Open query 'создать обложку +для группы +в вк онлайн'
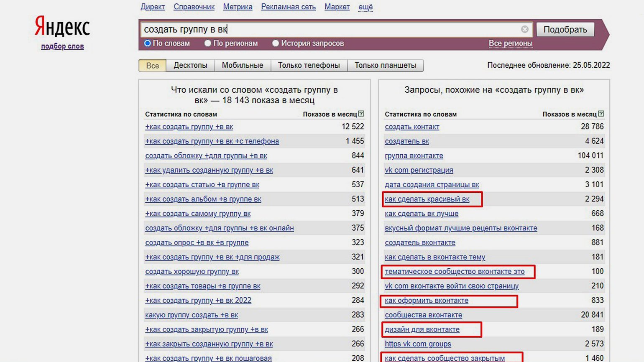The width and height of the screenshot is (644, 362). [220, 228]
